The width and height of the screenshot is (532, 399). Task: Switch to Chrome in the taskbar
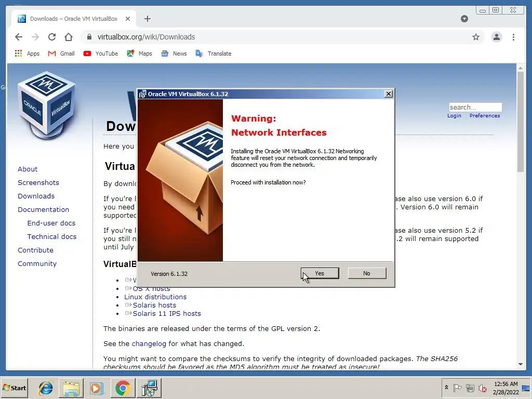[x=123, y=388]
